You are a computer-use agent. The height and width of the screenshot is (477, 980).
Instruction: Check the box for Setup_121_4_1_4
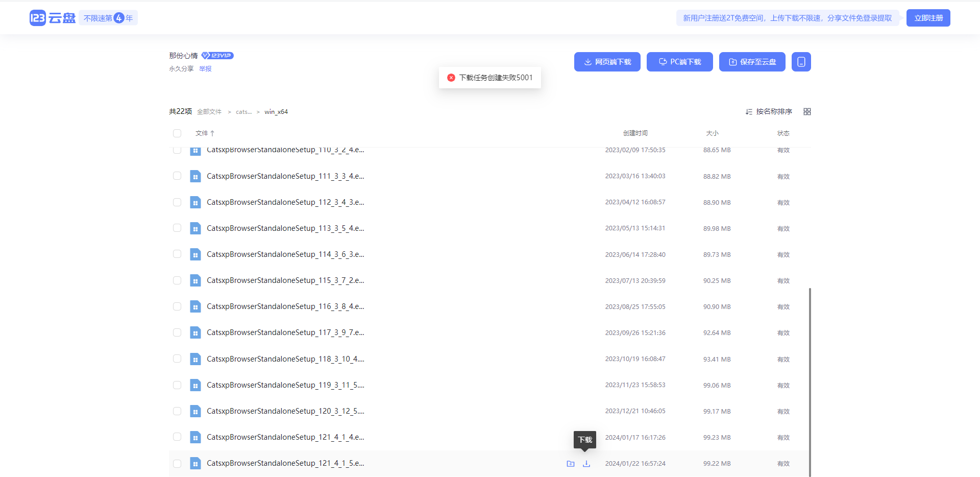click(x=177, y=437)
